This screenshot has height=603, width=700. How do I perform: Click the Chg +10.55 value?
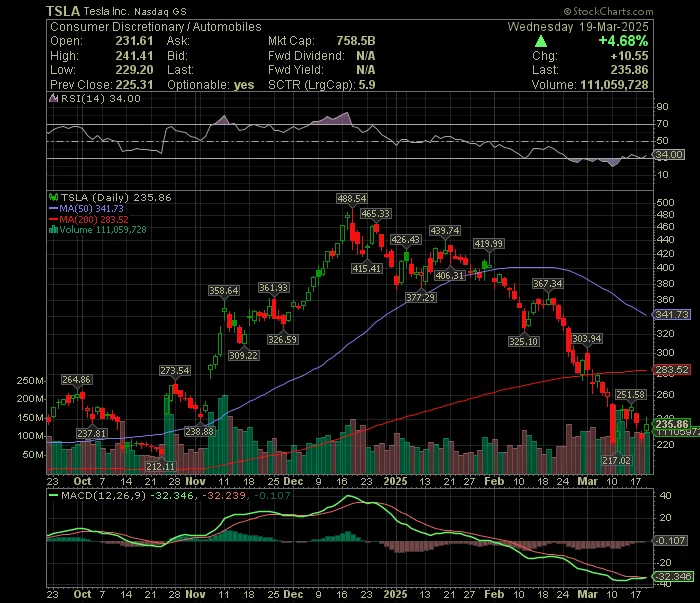[x=629, y=56]
